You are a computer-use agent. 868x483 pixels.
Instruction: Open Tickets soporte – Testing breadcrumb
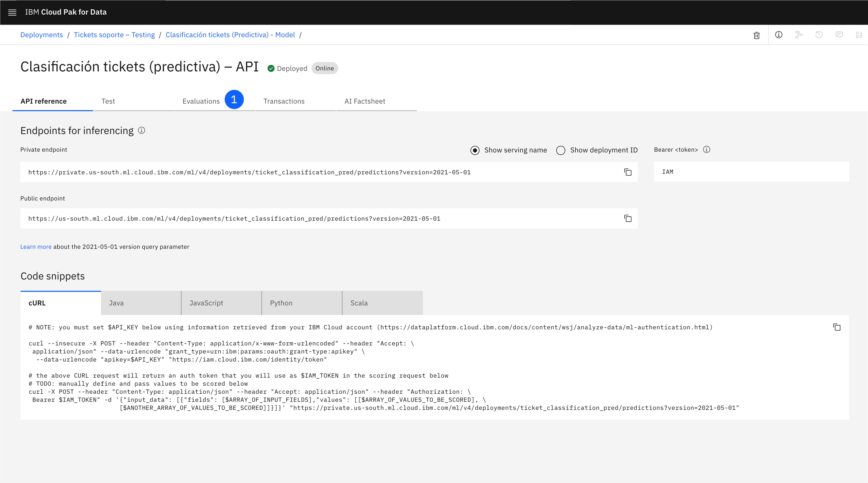click(x=114, y=35)
